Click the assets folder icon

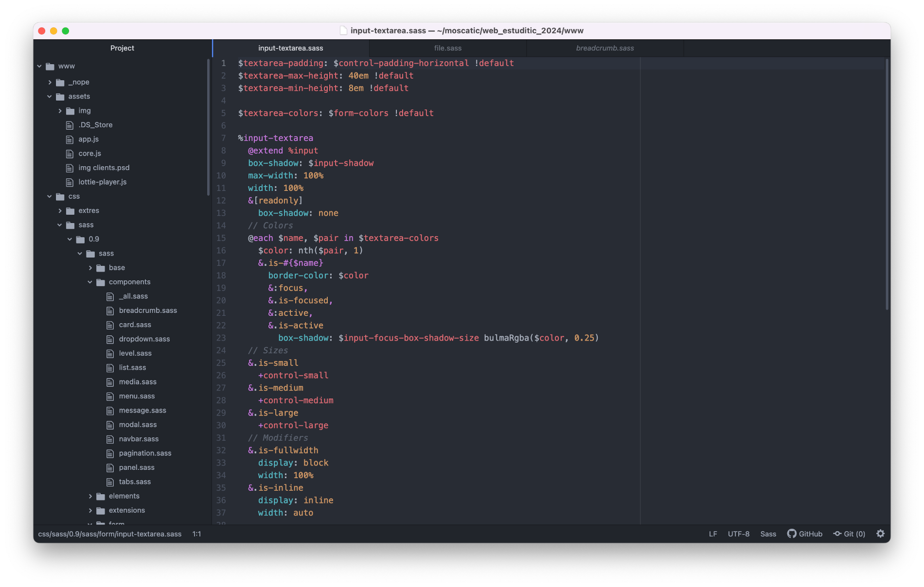60,97
